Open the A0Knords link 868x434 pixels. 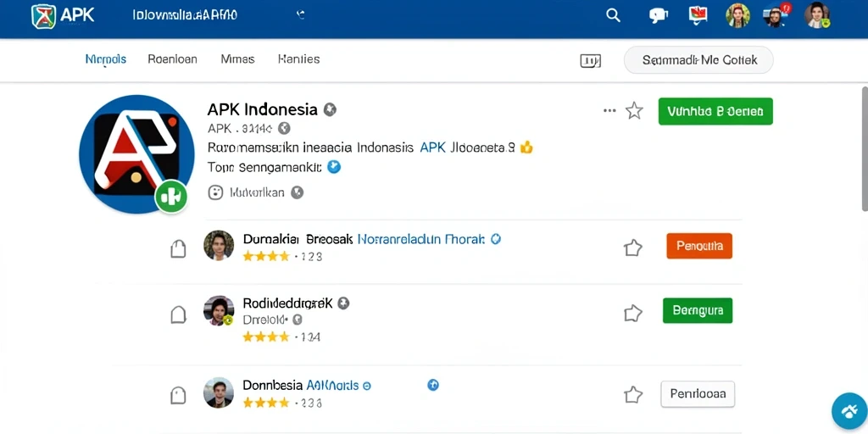(332, 385)
